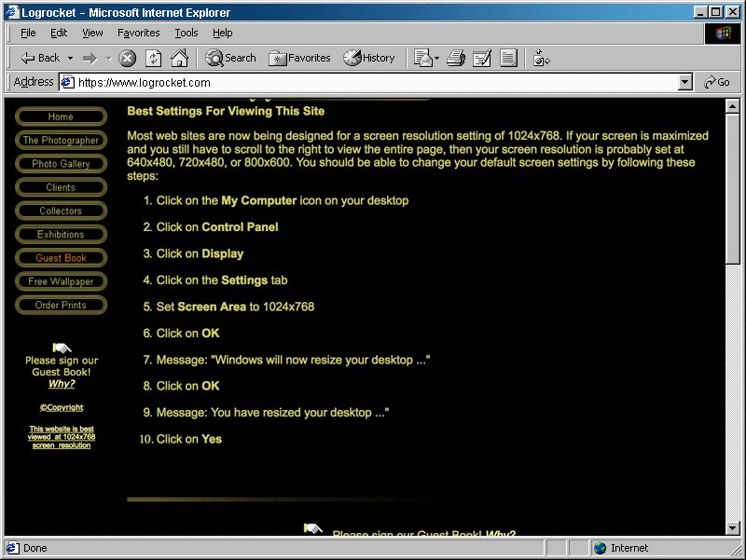Go to the browser Home page icon
Viewport: 746px width, 560px height.
[180, 58]
